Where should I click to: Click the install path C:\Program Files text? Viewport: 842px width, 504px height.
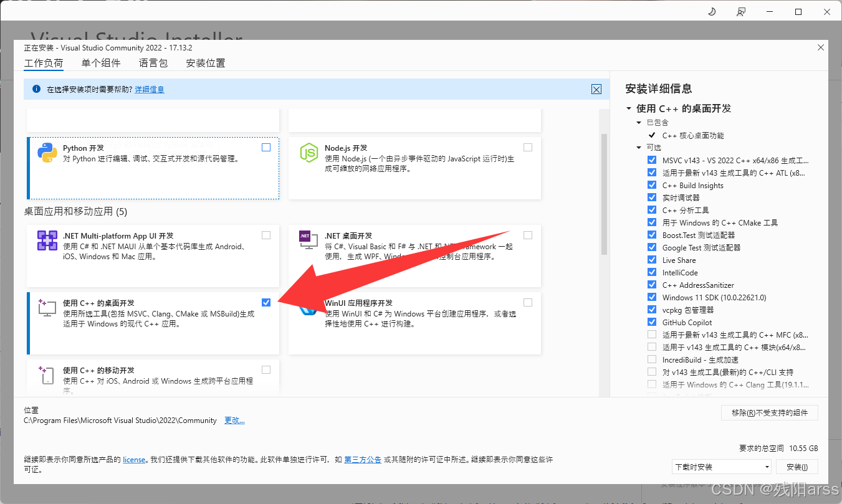(120, 421)
